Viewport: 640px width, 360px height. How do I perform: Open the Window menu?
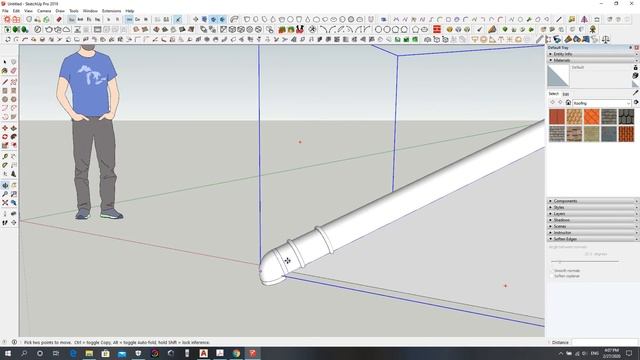90,11
